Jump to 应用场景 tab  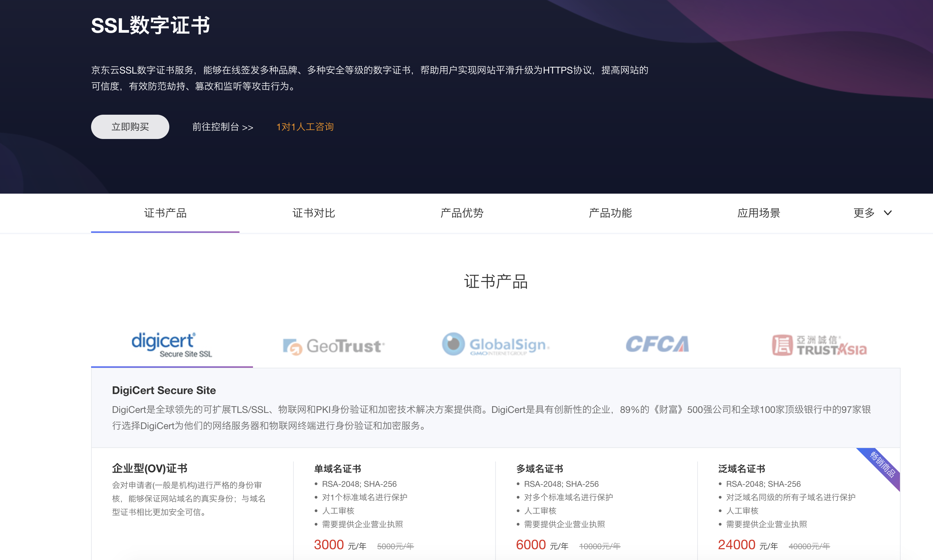(758, 213)
